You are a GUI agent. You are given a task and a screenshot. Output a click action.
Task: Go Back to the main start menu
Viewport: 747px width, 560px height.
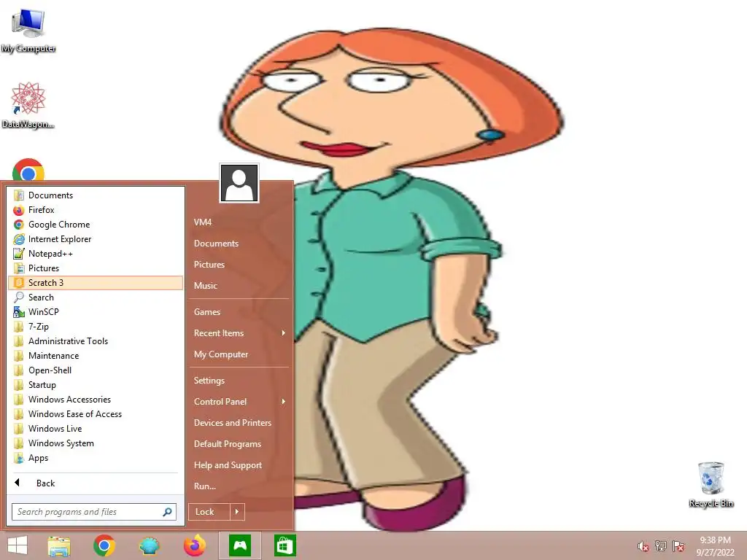coord(96,483)
